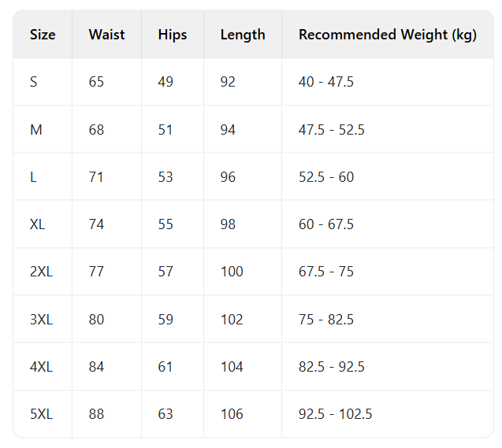Click waist value 80 in 3XL row

point(96,320)
